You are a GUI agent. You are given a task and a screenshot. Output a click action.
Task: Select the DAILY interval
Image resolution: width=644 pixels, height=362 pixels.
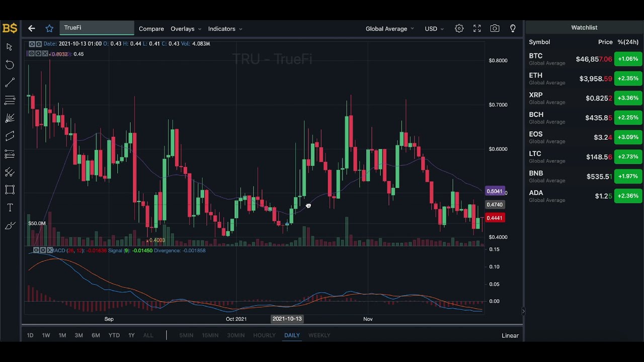click(x=292, y=335)
